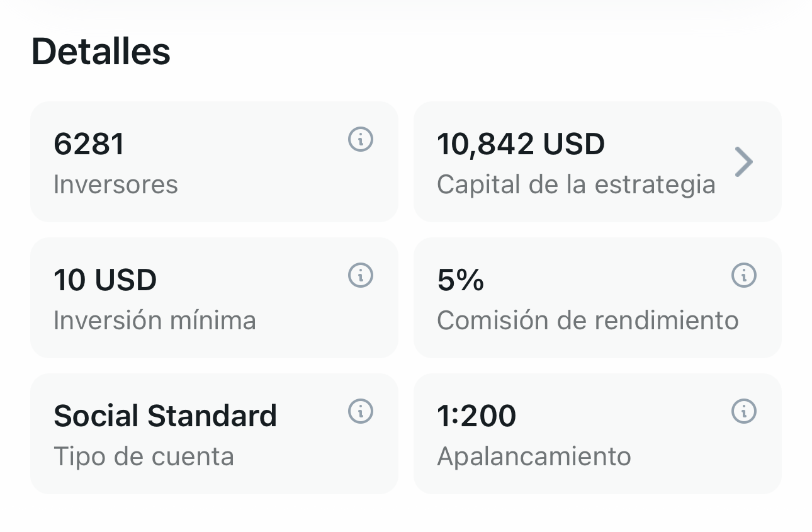Click the 1:200 leverage value
Screen dimensions: 812x532
pyautogui.click(x=476, y=416)
